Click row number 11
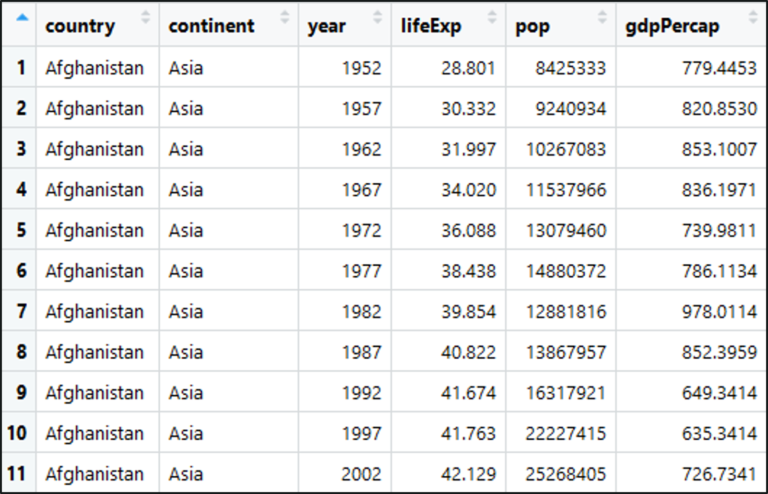This screenshot has height=494, width=768. (x=20, y=474)
